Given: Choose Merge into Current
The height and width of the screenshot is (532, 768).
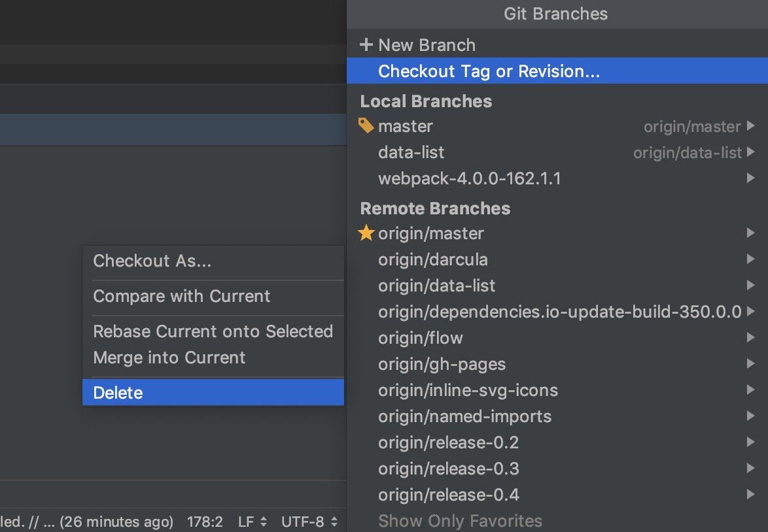Looking at the screenshot, I should [x=169, y=357].
